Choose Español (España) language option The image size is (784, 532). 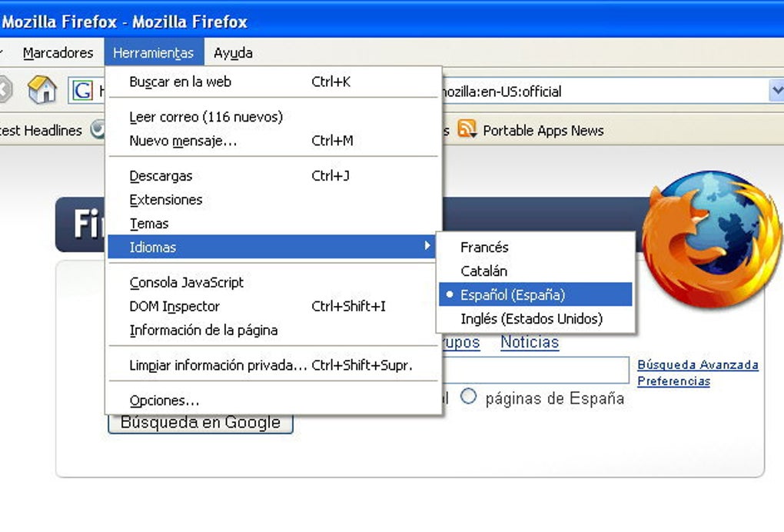536,294
